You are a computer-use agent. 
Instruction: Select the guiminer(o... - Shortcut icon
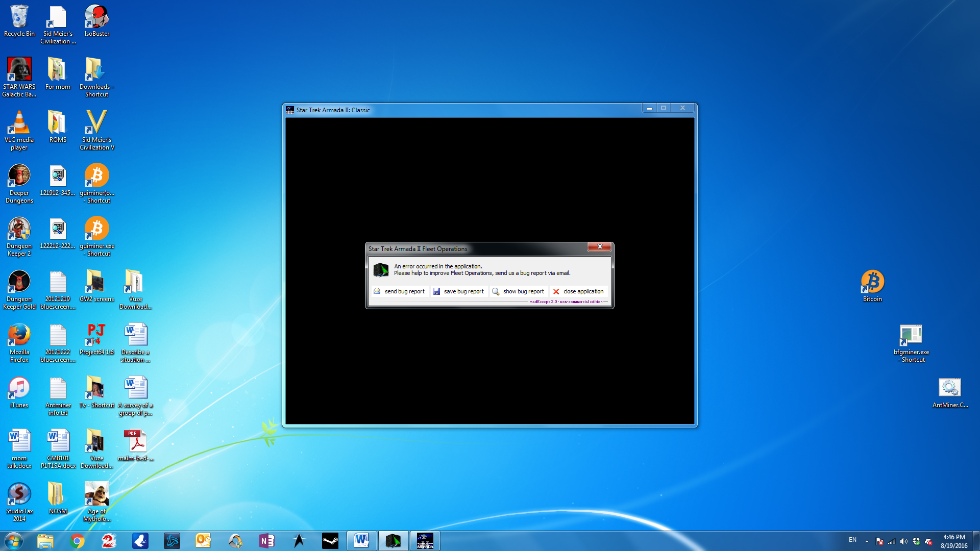coord(97,183)
